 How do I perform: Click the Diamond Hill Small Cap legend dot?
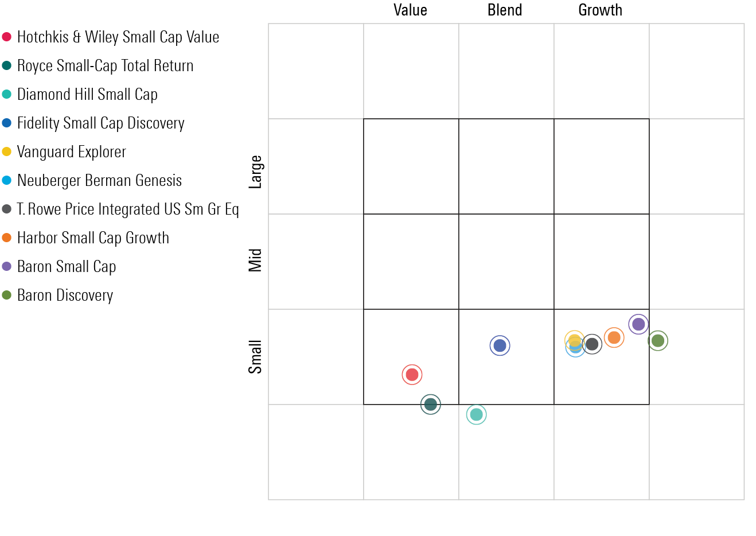(x=7, y=94)
